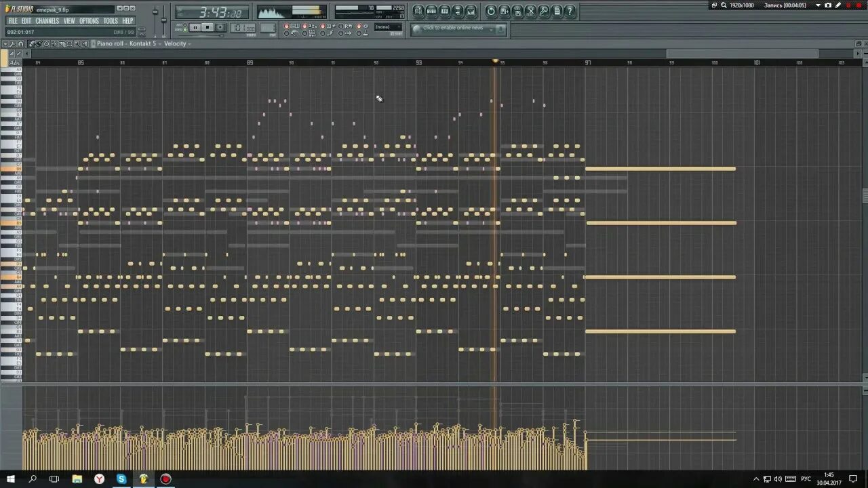
Task: Click to enable online news button
Action: coord(453,28)
